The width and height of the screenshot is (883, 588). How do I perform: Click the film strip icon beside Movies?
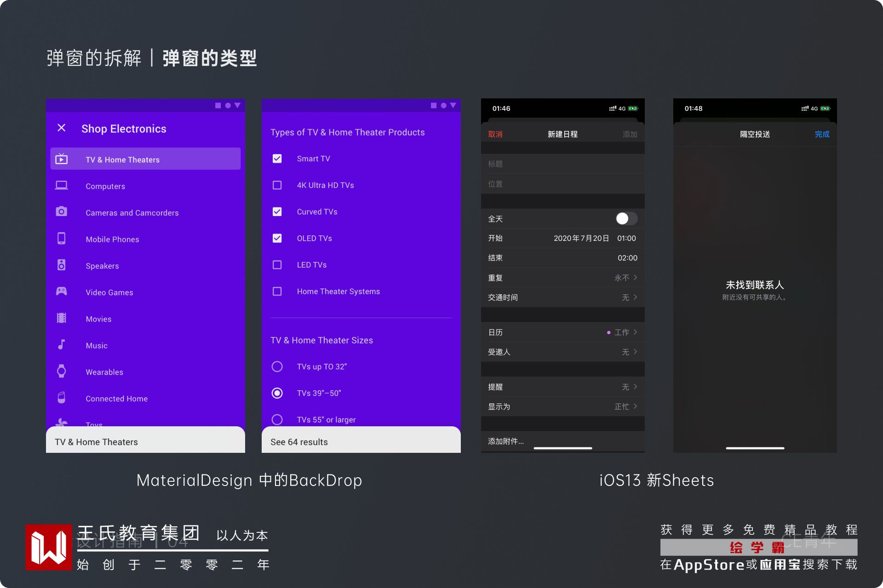pos(62,318)
